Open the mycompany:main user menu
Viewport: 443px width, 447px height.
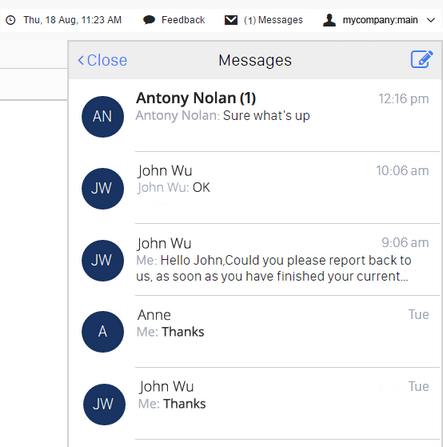click(x=379, y=20)
